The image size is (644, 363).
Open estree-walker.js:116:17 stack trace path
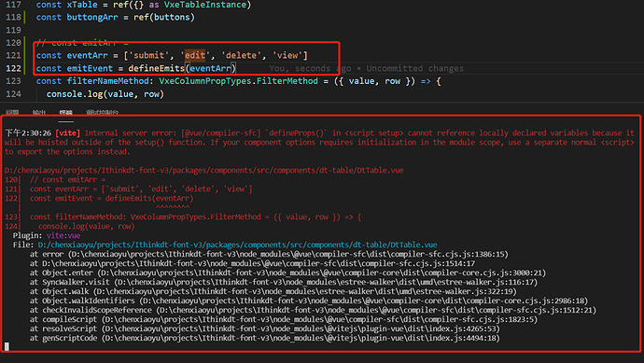(x=326, y=282)
